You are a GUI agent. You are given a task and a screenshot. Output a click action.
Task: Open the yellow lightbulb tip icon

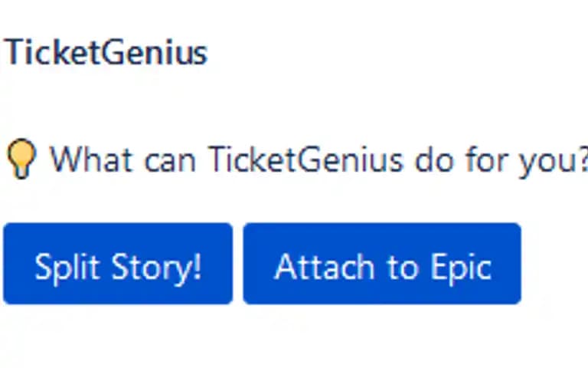coord(21,159)
